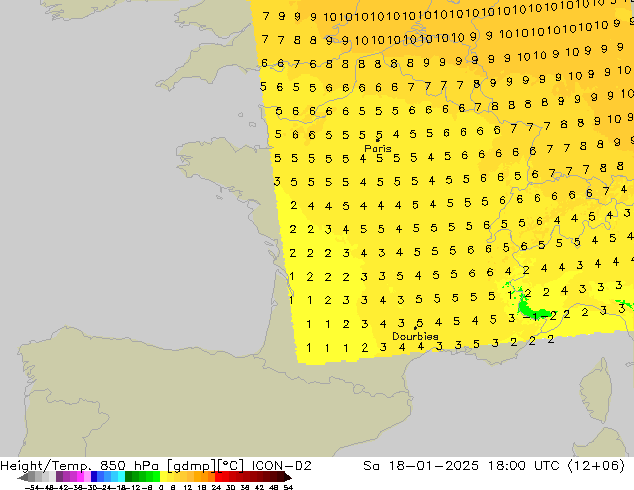Click the value 54 on the temperature legend
Image resolution: width=634 pixels, height=490 pixels.
click(x=288, y=487)
